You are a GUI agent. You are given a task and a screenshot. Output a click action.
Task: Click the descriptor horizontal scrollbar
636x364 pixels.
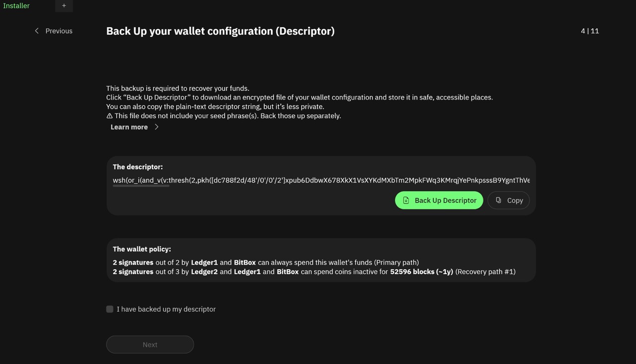[141, 186]
